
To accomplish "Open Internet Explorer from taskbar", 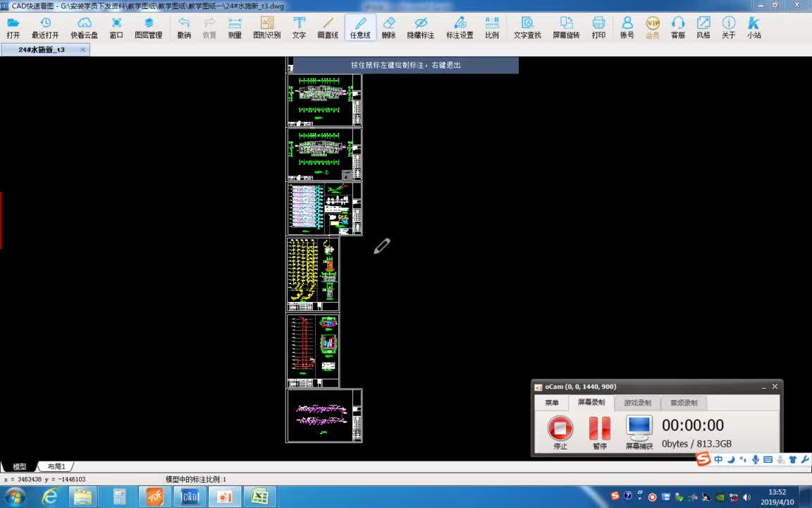I will pyautogui.click(x=50, y=497).
